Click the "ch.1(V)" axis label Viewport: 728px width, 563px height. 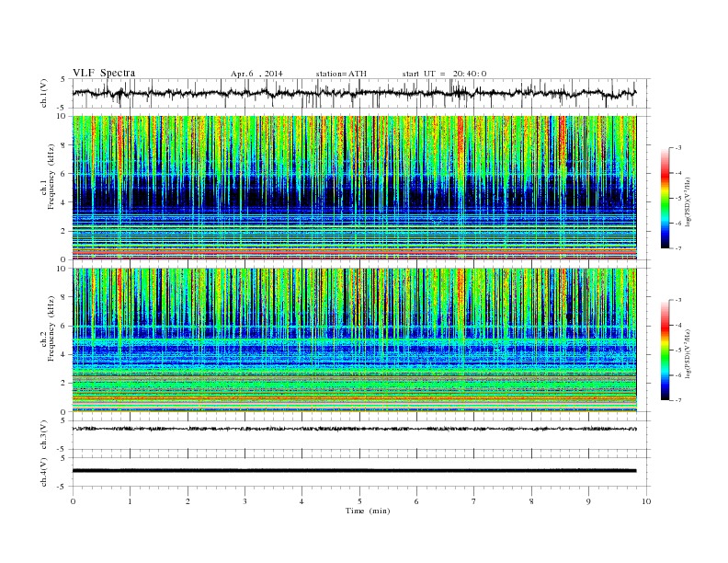(43, 93)
